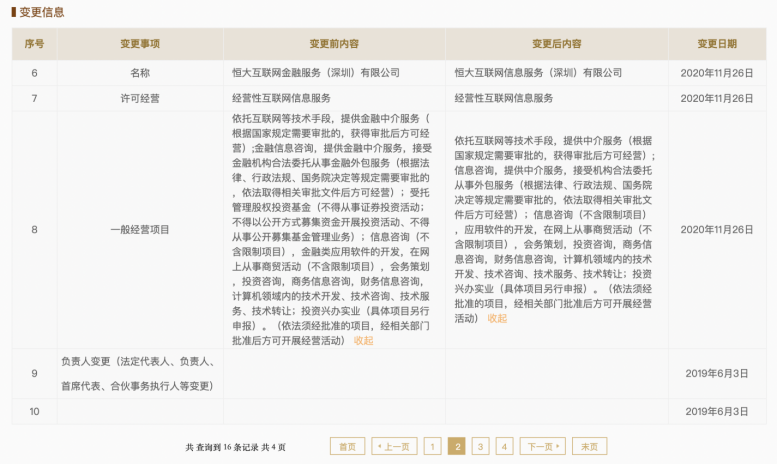Open page 1 of the records
The image size is (777, 465).
pos(433,446)
